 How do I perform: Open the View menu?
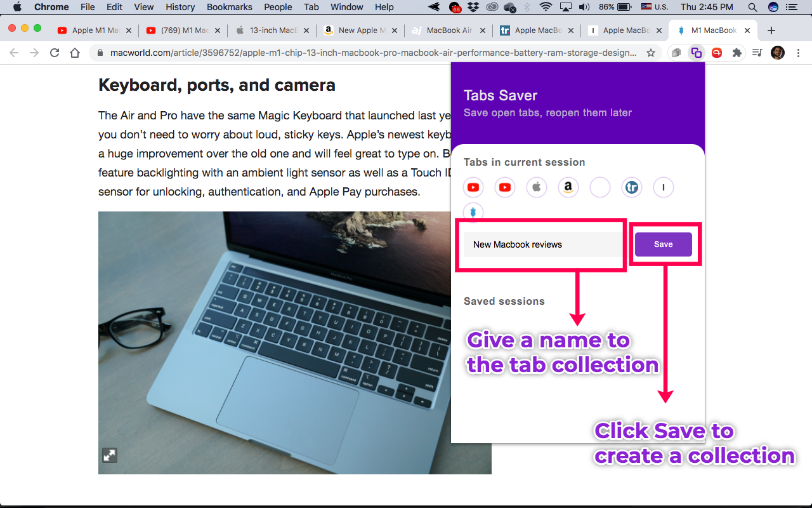144,7
